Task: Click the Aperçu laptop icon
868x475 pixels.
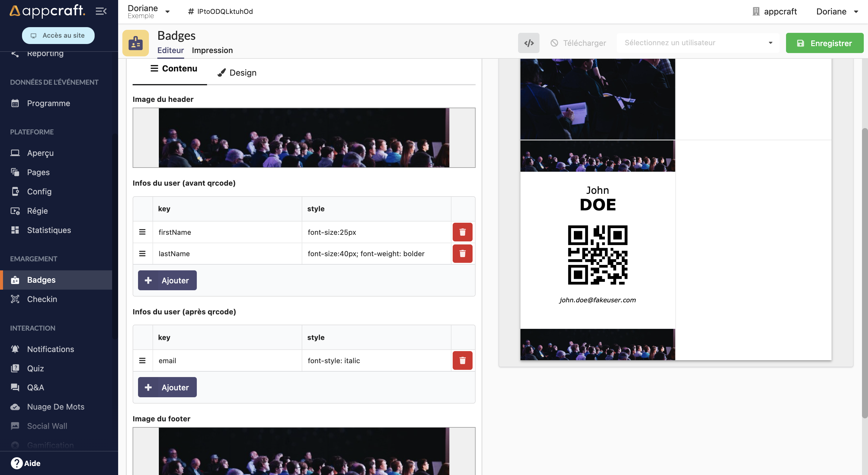Action: [15, 153]
